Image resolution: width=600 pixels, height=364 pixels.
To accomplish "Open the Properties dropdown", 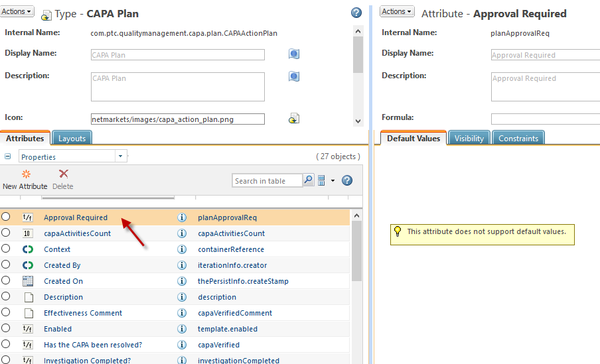I will [x=121, y=156].
